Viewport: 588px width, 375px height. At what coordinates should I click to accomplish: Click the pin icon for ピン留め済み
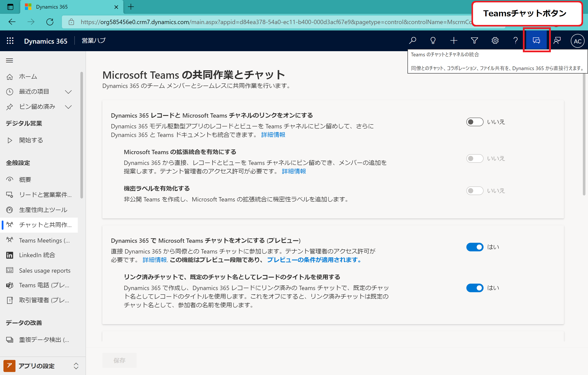point(9,107)
